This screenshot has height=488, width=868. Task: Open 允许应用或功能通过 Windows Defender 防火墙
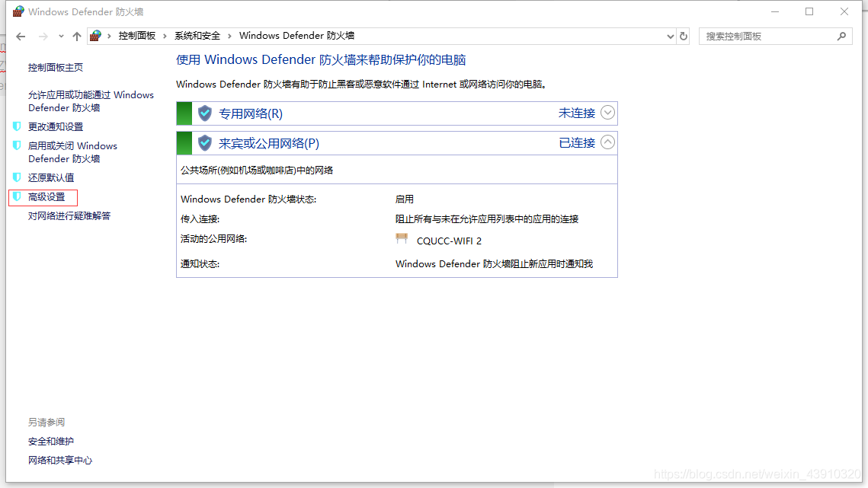coord(91,101)
